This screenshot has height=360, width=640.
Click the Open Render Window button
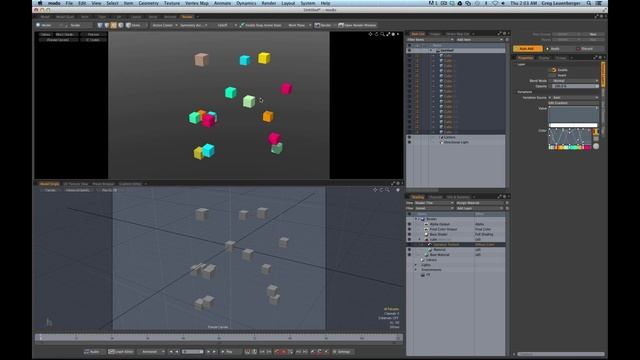(x=357, y=25)
